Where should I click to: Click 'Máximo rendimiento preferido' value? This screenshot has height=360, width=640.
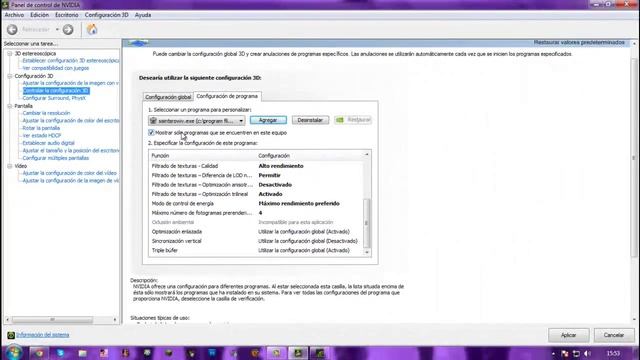point(299,204)
